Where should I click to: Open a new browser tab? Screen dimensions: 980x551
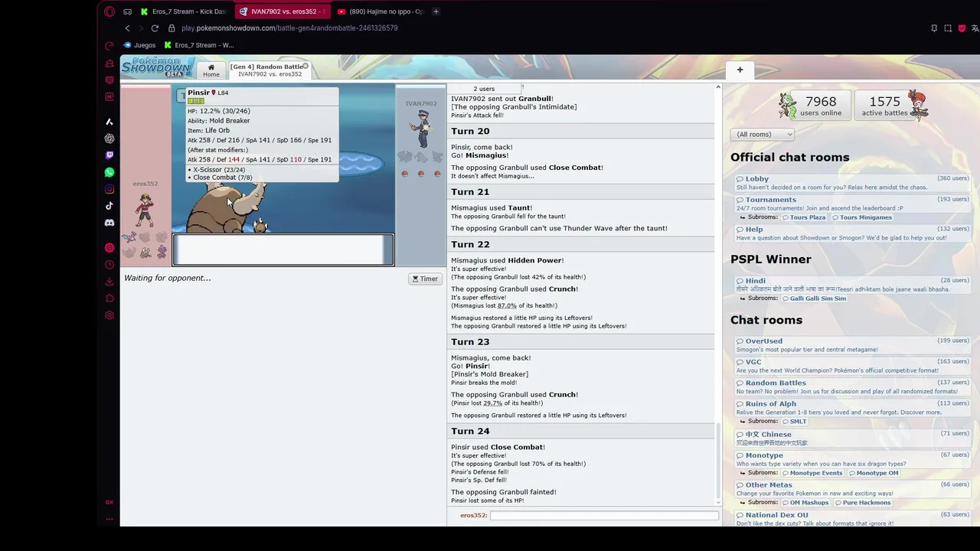436,11
